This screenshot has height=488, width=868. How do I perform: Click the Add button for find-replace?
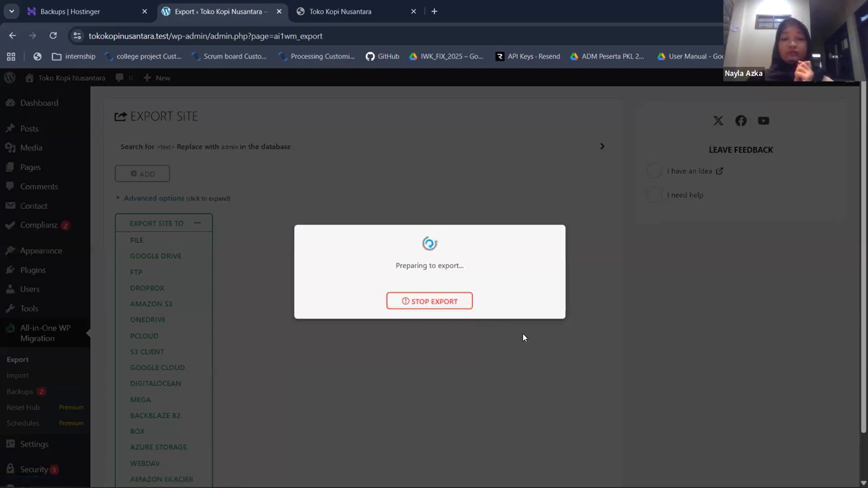point(142,174)
